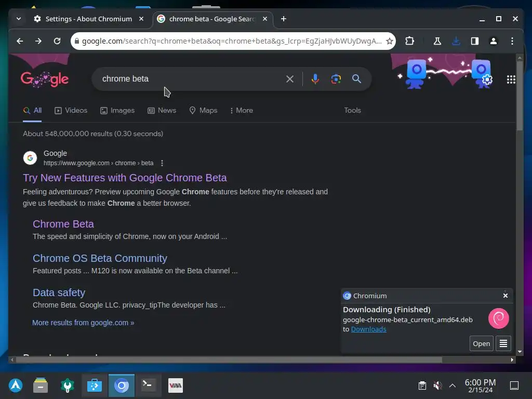
Task: Show More results from google.com
Action: pyautogui.click(x=83, y=323)
